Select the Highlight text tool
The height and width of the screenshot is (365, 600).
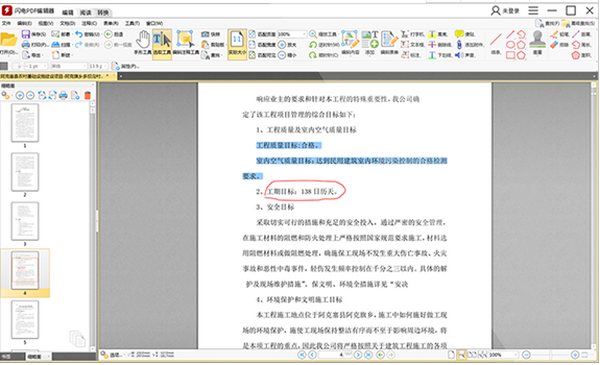(x=437, y=34)
